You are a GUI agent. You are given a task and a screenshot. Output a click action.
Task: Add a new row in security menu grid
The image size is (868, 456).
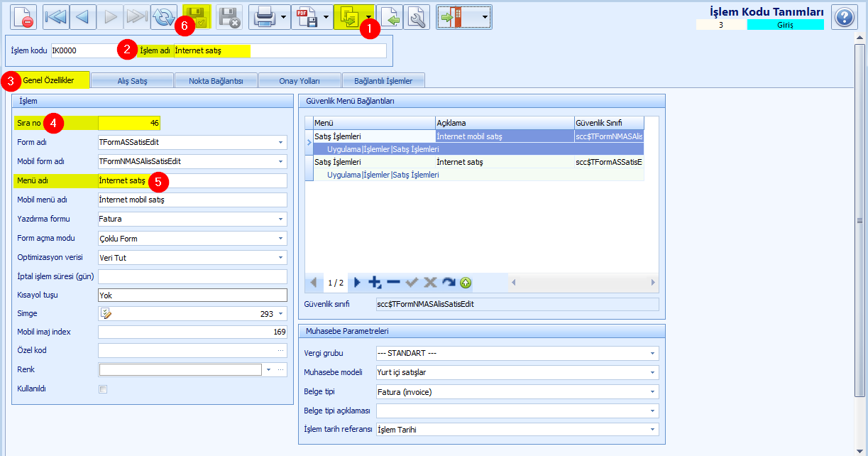coord(375,283)
